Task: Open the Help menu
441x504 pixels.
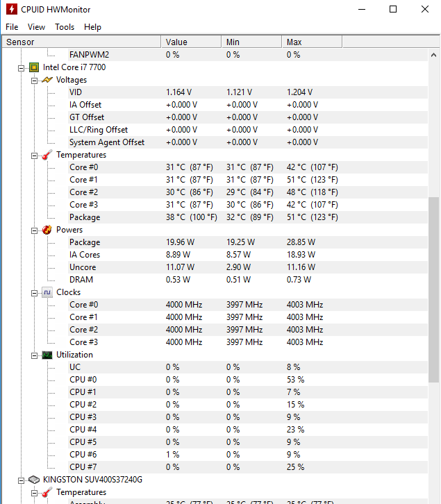Action: click(x=92, y=27)
